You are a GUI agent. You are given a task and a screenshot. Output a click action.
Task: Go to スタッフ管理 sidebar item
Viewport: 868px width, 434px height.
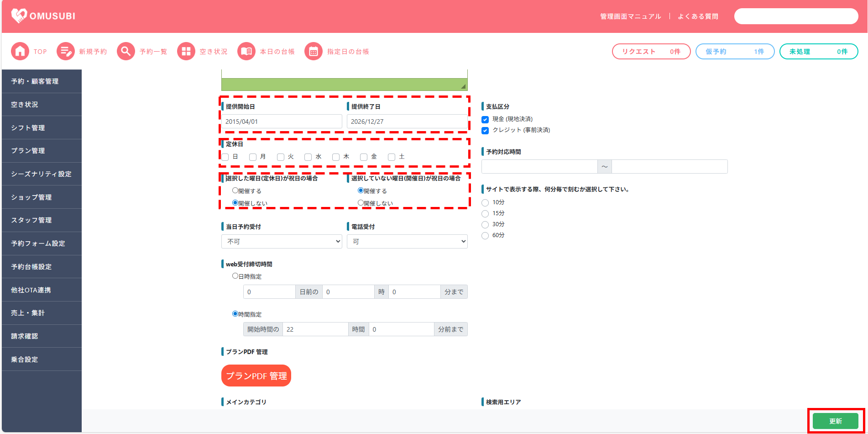(x=31, y=220)
